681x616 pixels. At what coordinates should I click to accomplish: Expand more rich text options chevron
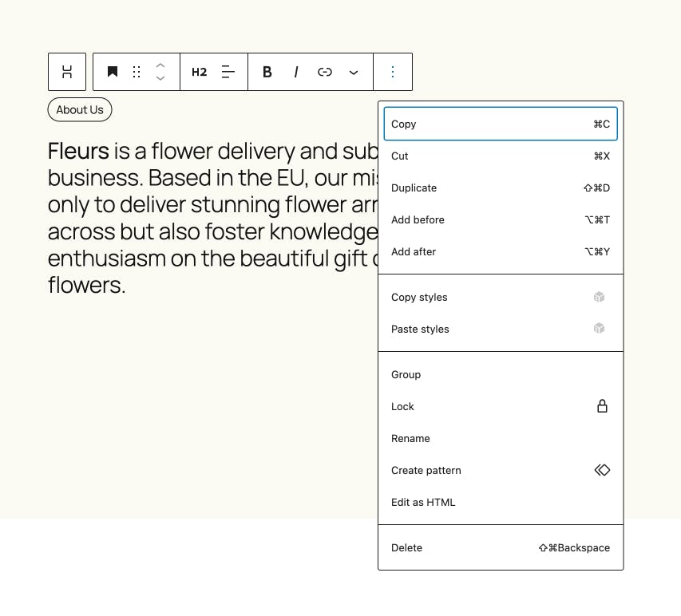pos(354,72)
